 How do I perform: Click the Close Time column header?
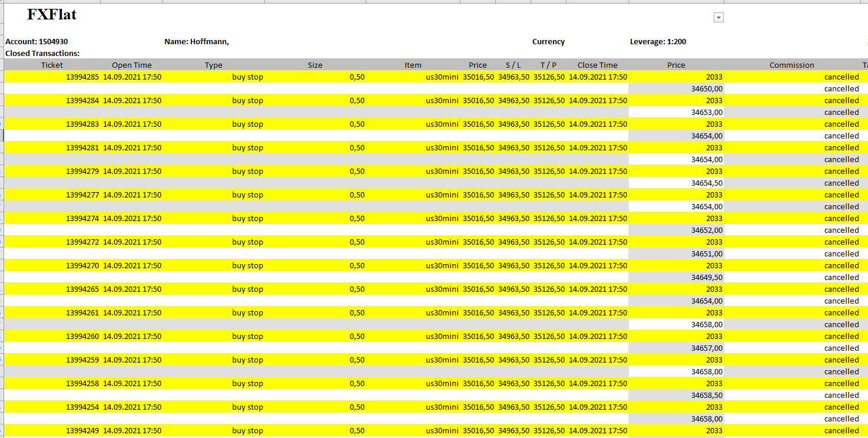(x=598, y=65)
